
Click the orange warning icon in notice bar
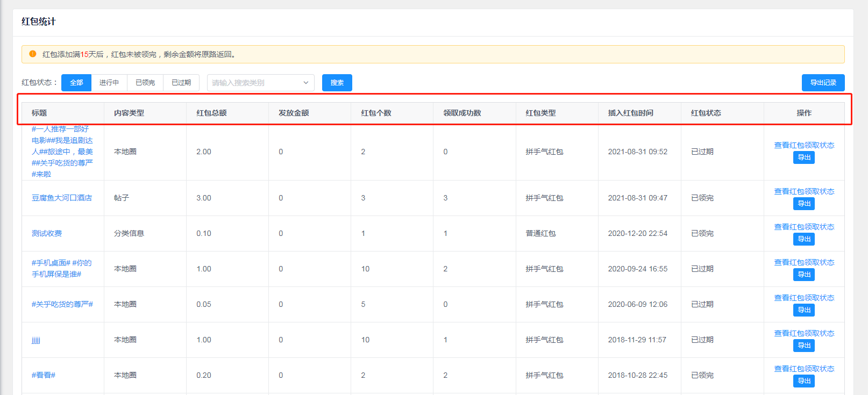tap(33, 54)
